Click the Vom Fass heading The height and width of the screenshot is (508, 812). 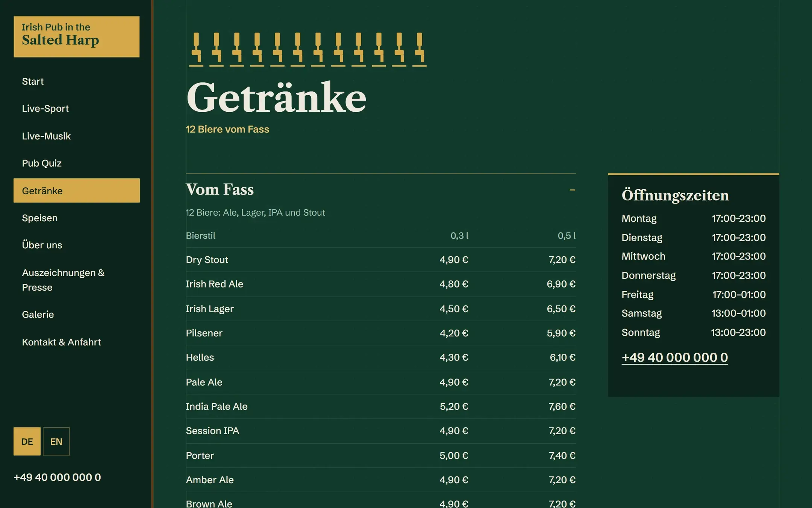click(x=220, y=189)
